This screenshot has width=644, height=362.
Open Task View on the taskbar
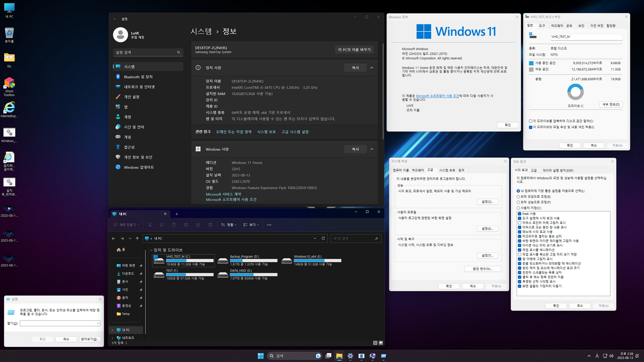tap(328, 356)
